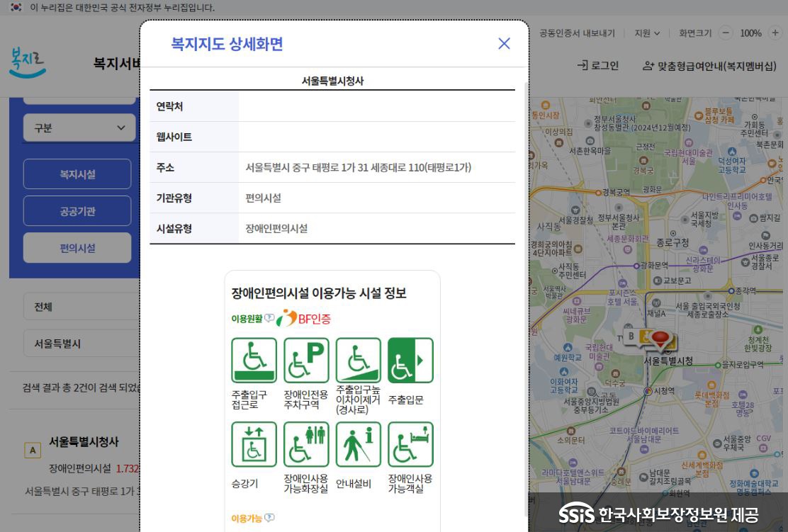Click the 장애인전용 주차구역 parking icon
Viewport: 788px width, 532px height.
click(305, 360)
